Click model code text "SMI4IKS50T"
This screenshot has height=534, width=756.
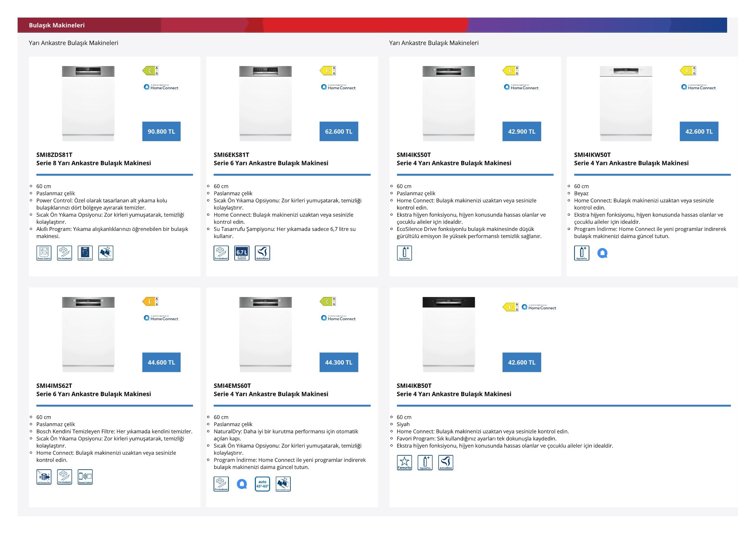point(414,155)
